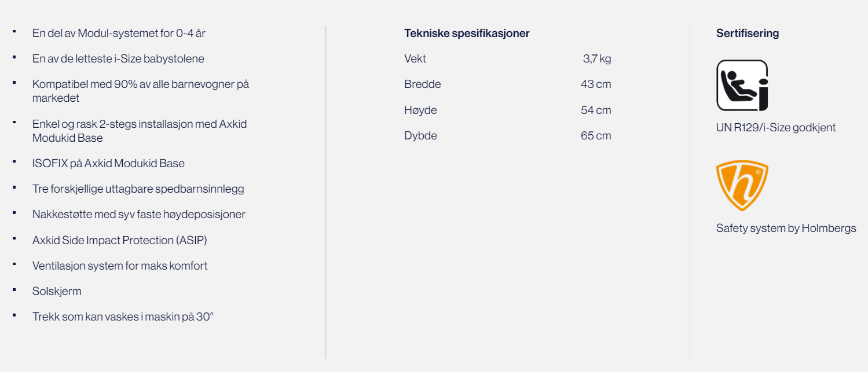Click the 'ISOFIX på Axkid Modukid Base' item

tap(108, 163)
